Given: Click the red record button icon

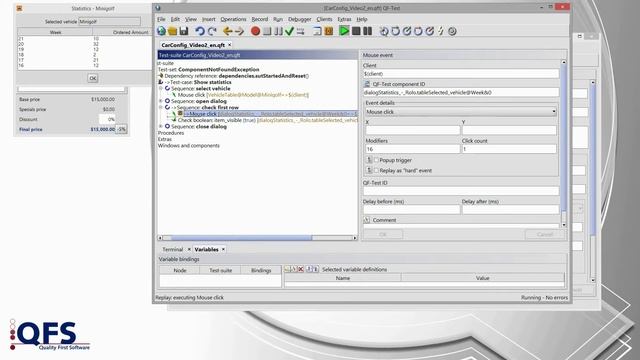Looking at the screenshot, I should click(x=256, y=31).
